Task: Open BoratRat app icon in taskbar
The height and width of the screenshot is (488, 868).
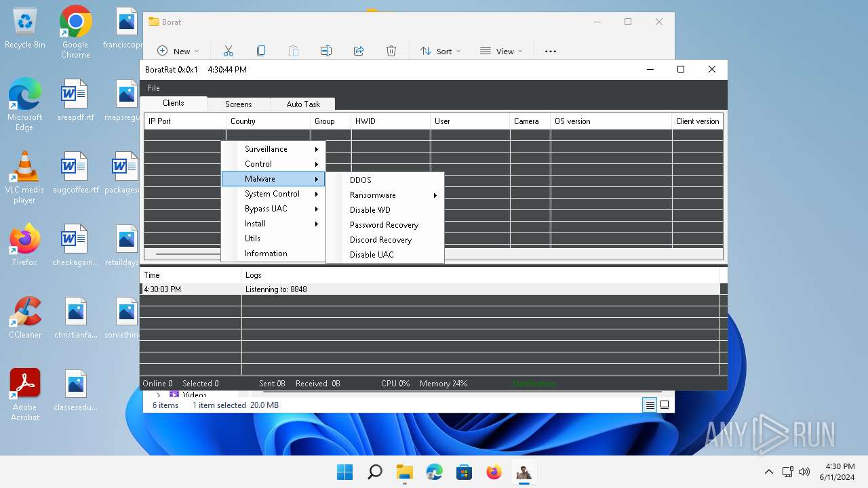Action: pyautogui.click(x=524, y=472)
